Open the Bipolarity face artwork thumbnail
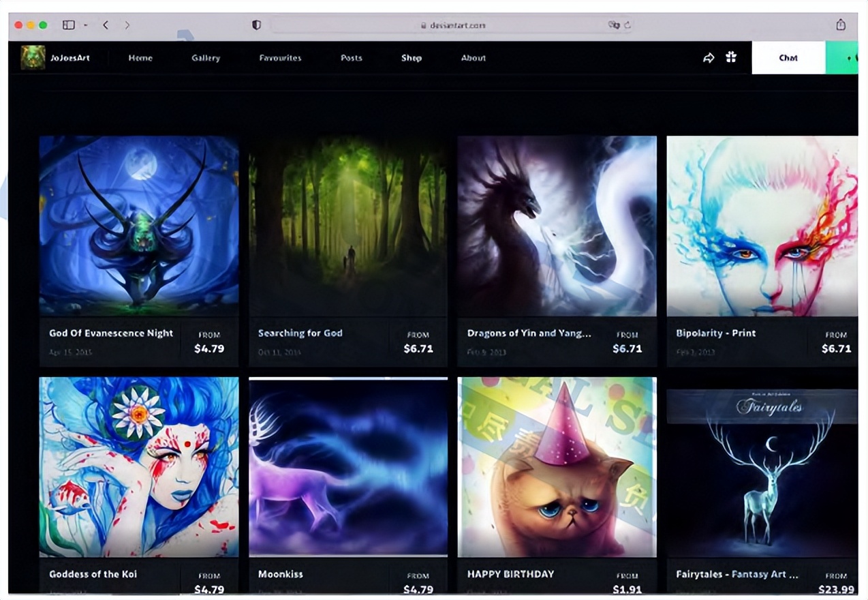The height and width of the screenshot is (600, 868). (762, 226)
